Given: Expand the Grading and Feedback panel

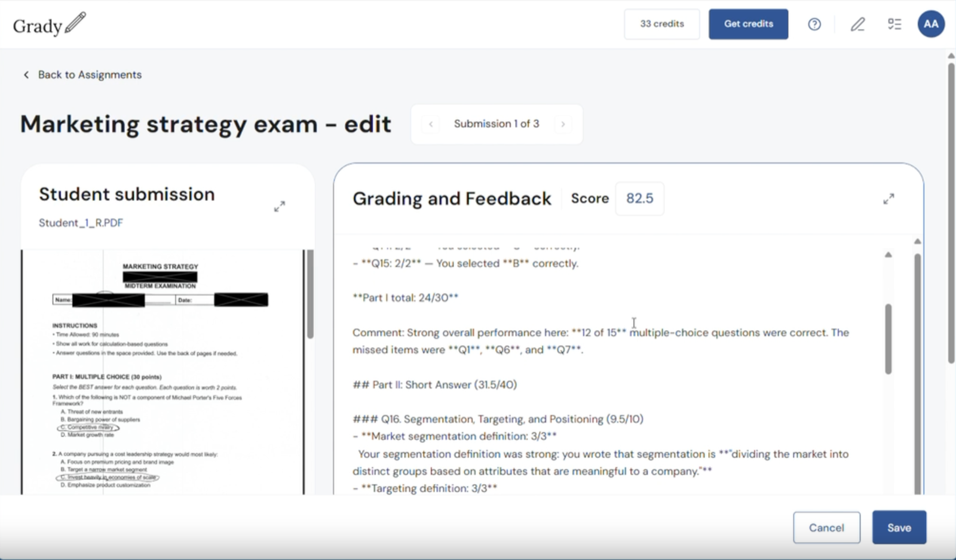Looking at the screenshot, I should (x=888, y=199).
